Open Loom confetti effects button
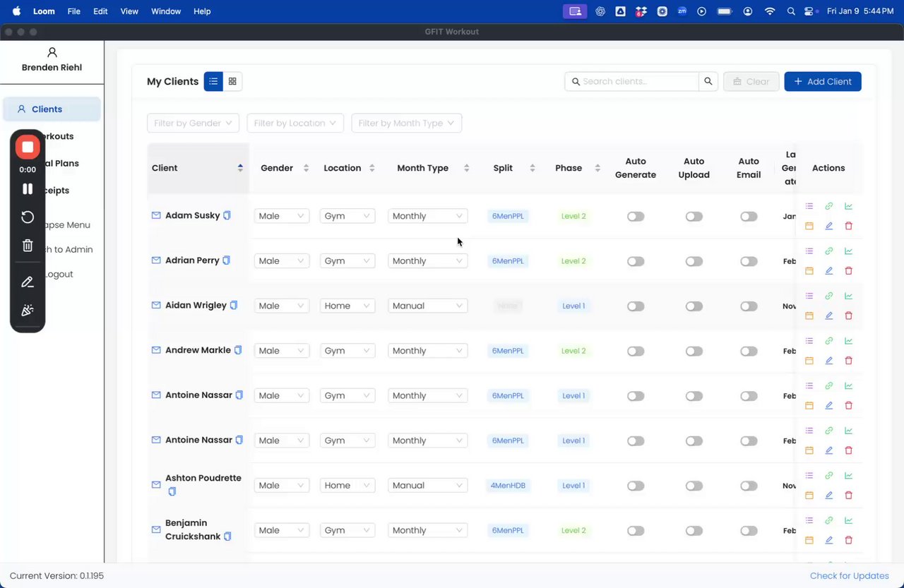Image resolution: width=904 pixels, height=588 pixels. [x=28, y=311]
